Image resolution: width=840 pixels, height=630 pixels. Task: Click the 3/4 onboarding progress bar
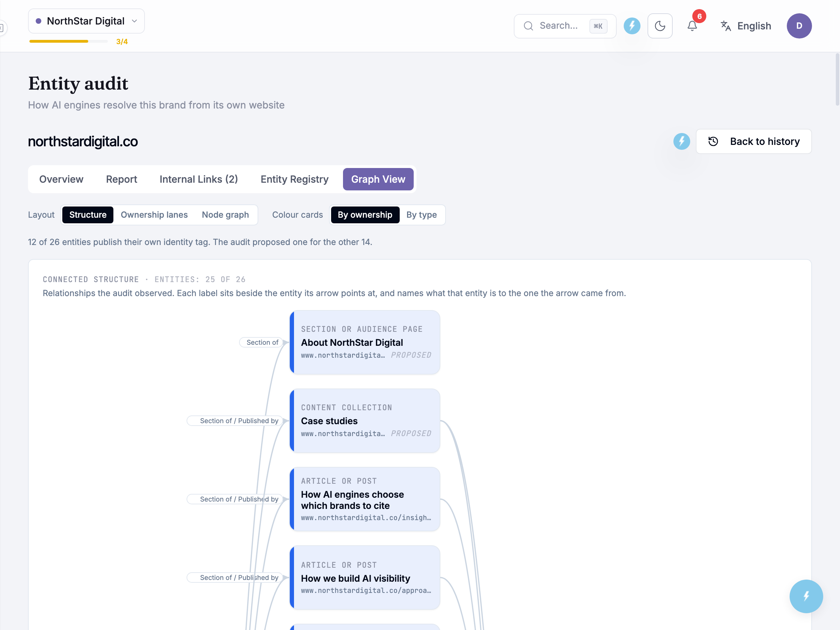69,41
